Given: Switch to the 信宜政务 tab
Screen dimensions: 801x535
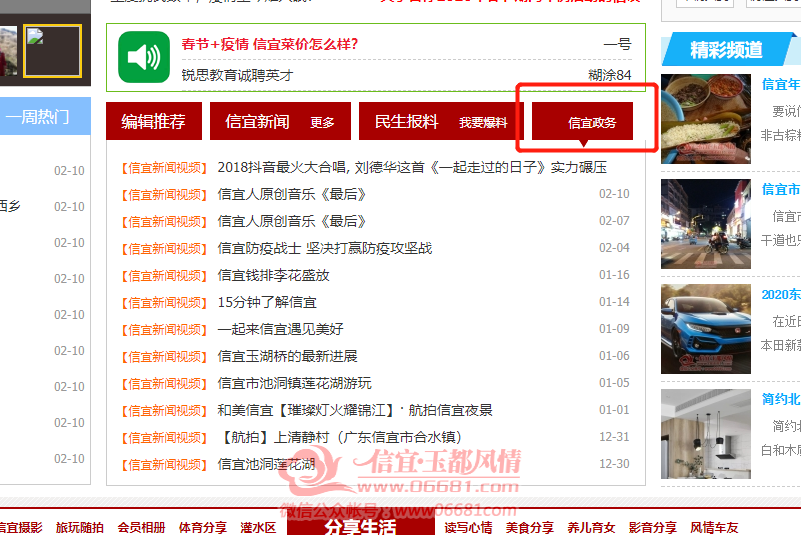Looking at the screenshot, I should click(582, 122).
